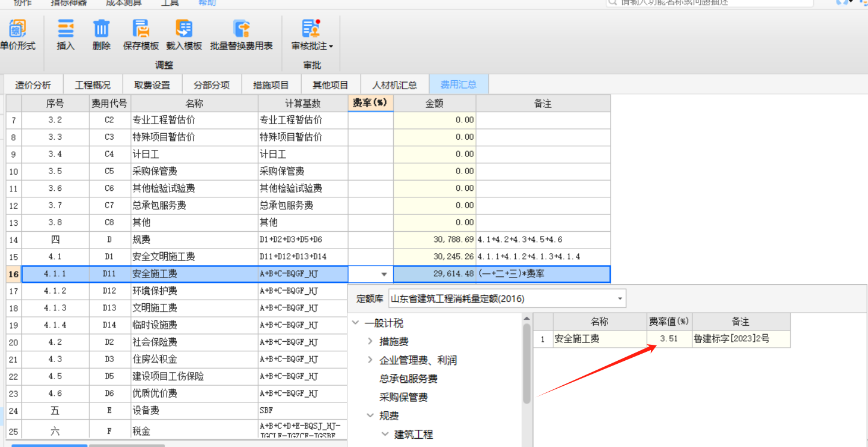
Task: Expand the 措施费 tree node
Action: [370, 342]
